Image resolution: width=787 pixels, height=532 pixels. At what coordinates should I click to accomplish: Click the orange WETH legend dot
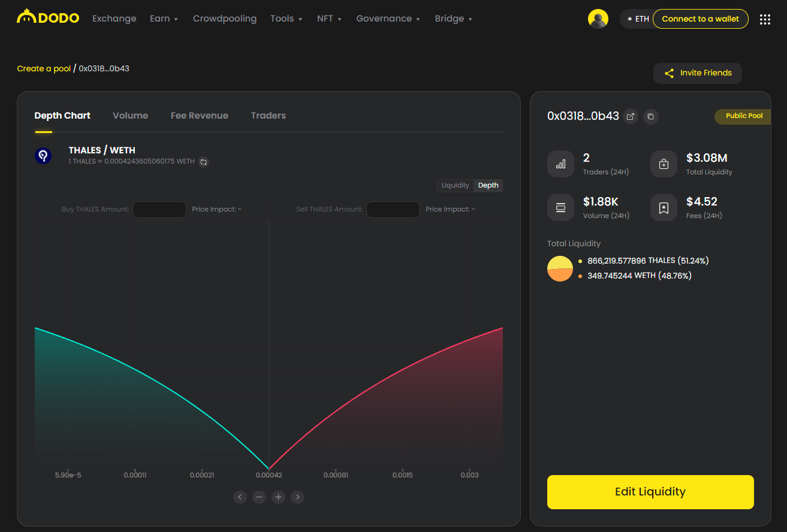click(x=580, y=276)
